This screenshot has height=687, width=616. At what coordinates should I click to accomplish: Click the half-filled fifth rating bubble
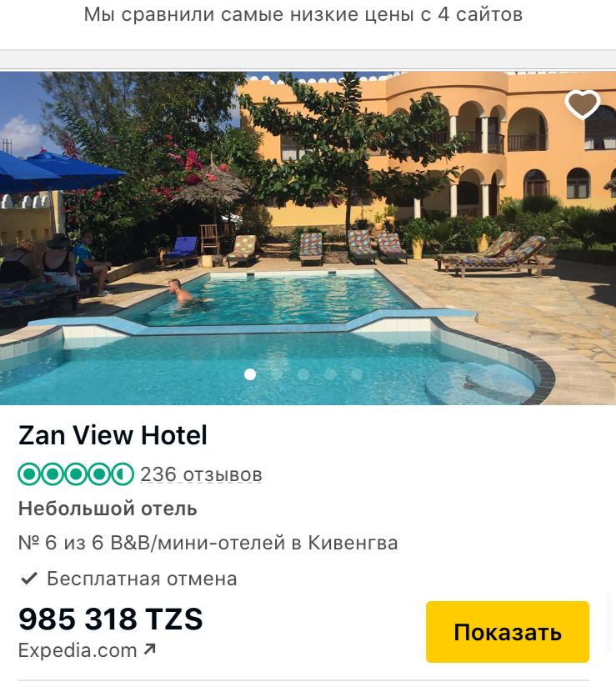click(x=123, y=474)
